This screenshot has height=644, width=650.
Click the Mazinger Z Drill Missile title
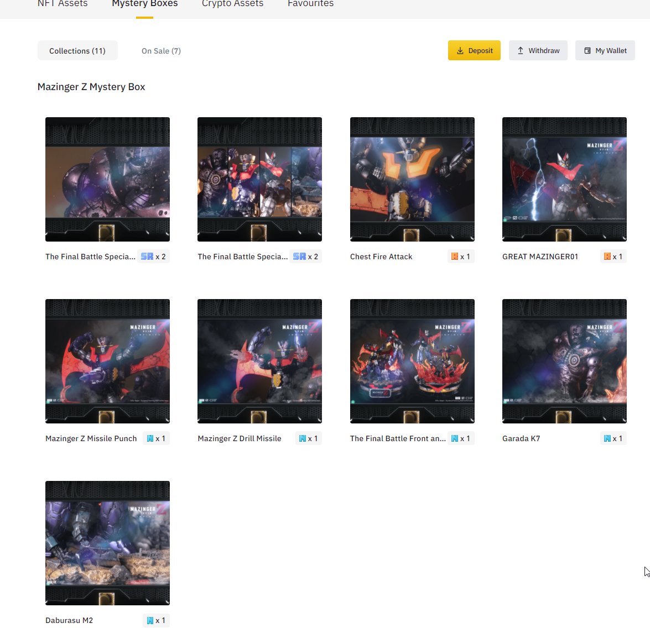click(239, 438)
